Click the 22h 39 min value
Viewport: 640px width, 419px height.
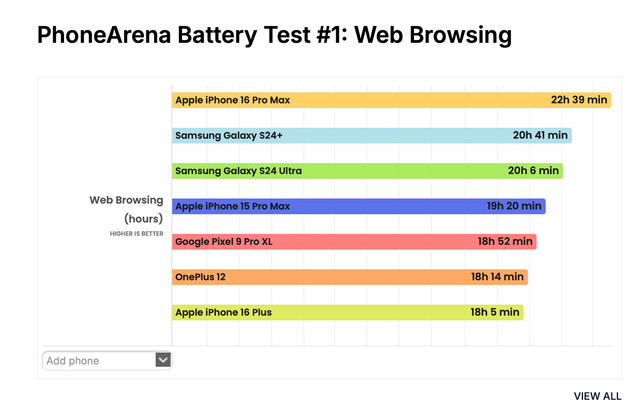[x=578, y=100]
